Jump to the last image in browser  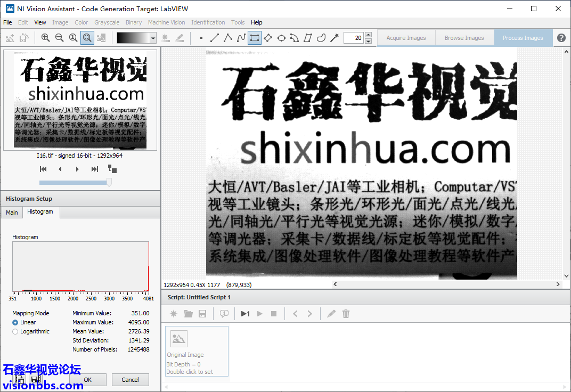(95, 169)
